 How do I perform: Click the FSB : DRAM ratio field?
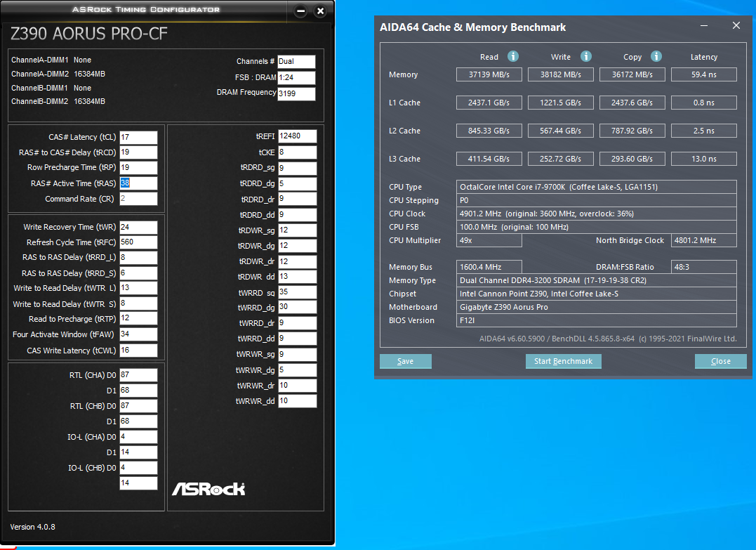coord(296,77)
